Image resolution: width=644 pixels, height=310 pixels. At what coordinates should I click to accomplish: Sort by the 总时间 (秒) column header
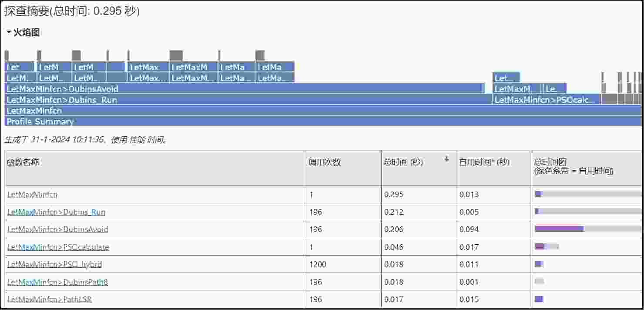pyautogui.click(x=403, y=162)
